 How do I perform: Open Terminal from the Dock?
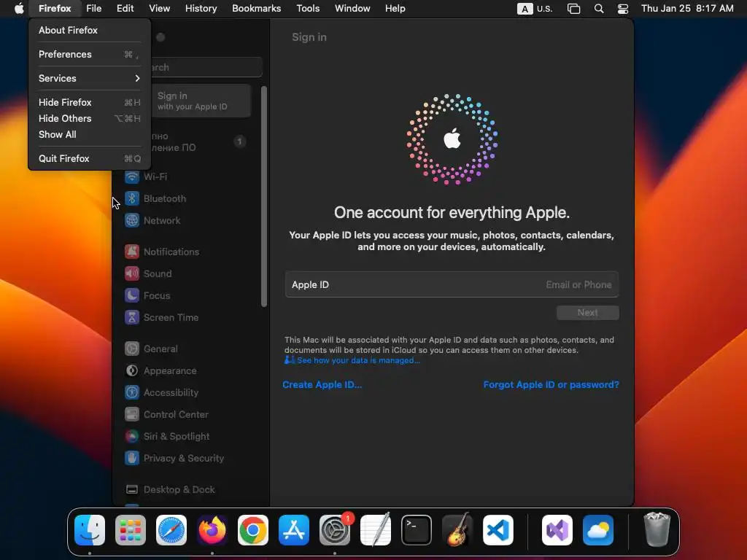(x=417, y=530)
